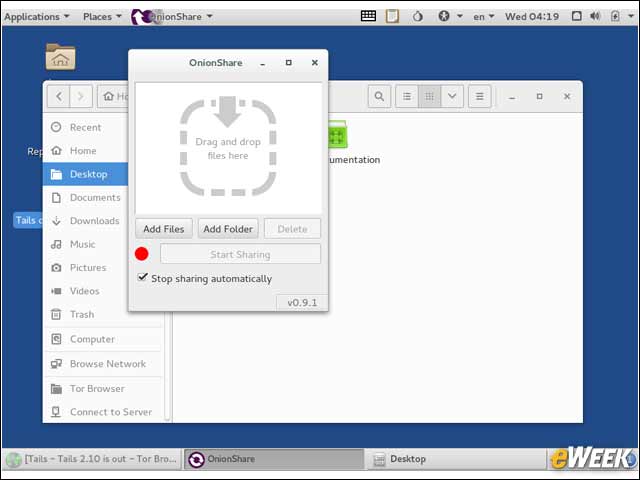
Task: Select Trash in the Files sidebar
Action: 85,314
